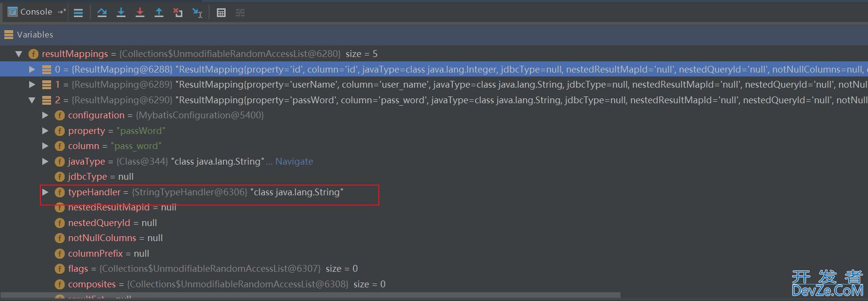Image resolution: width=868 pixels, height=301 pixels.
Task: Expand the property field
Action: [45, 131]
